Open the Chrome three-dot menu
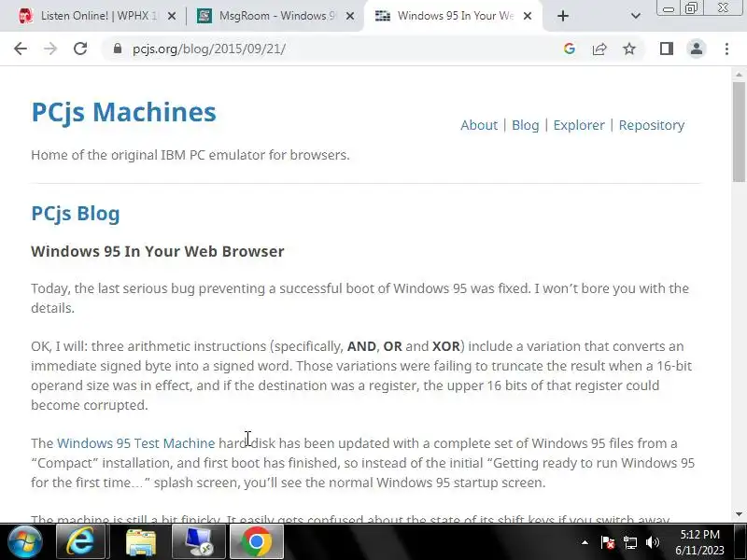Viewport: 747px width, 560px height. pyautogui.click(x=726, y=49)
